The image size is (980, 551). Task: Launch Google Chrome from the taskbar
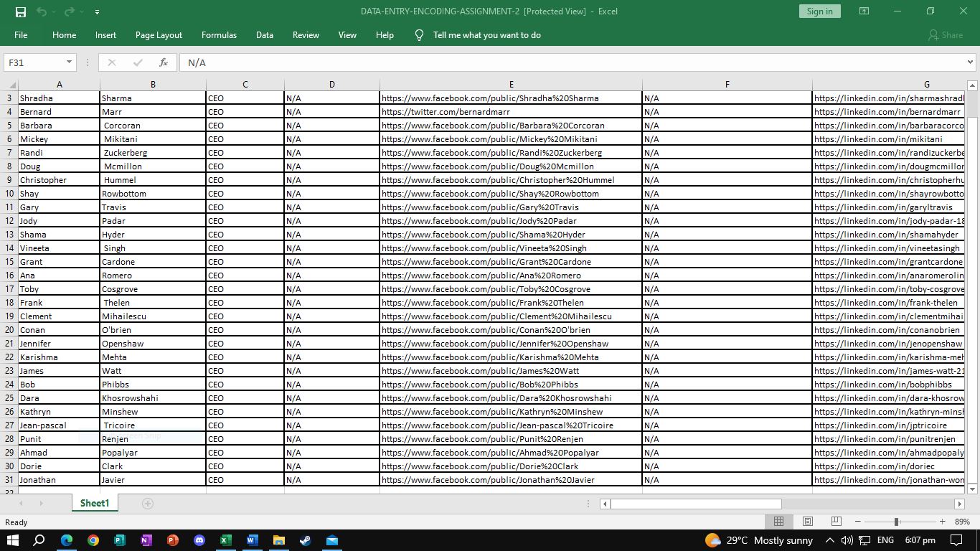[93, 540]
